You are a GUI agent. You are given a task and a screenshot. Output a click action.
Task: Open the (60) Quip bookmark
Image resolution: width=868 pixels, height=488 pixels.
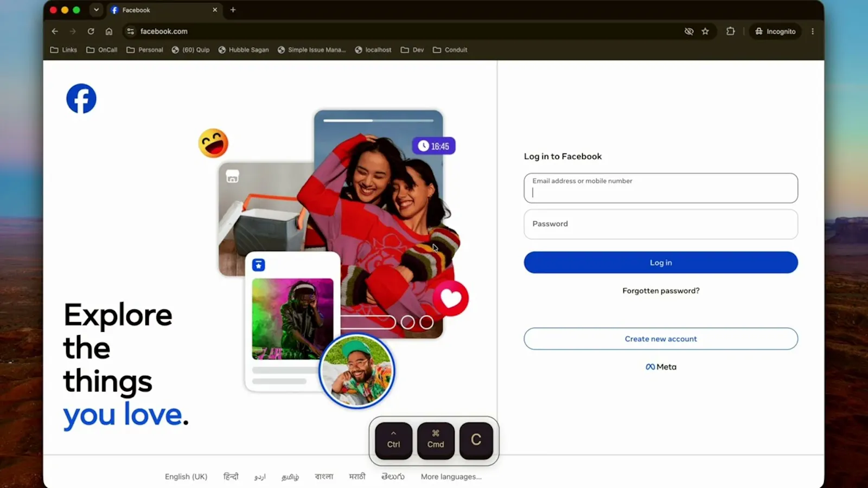click(190, 50)
